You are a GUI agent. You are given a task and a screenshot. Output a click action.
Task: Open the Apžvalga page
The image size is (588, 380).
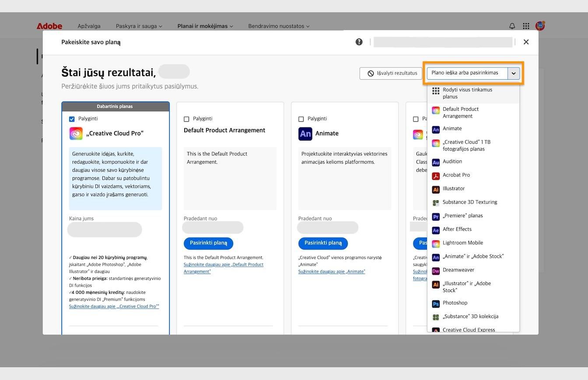pyautogui.click(x=89, y=26)
